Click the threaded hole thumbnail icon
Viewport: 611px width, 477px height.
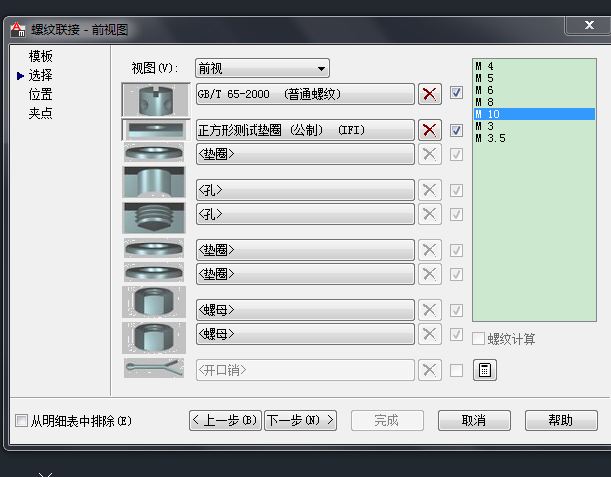coord(154,217)
